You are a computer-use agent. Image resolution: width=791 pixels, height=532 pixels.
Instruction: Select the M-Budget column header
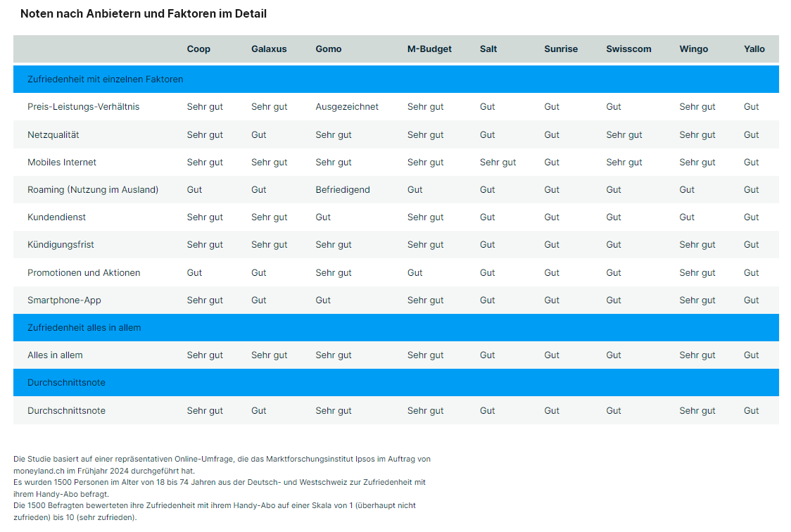click(x=429, y=49)
